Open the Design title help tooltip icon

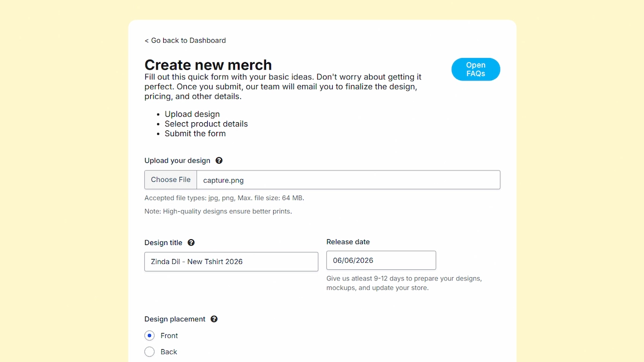click(x=191, y=242)
